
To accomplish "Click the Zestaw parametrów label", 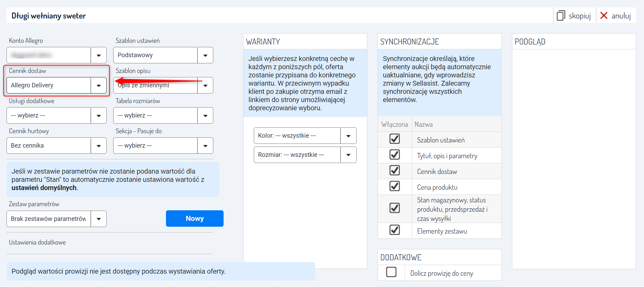I will pyautogui.click(x=34, y=204).
